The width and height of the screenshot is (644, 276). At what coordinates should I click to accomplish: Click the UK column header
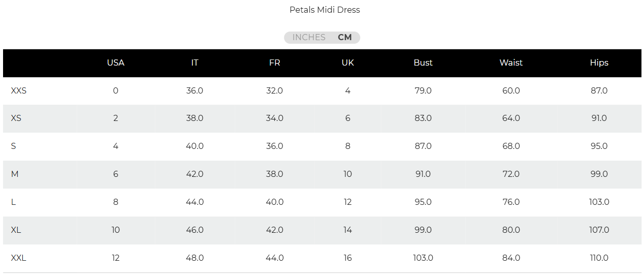click(347, 63)
